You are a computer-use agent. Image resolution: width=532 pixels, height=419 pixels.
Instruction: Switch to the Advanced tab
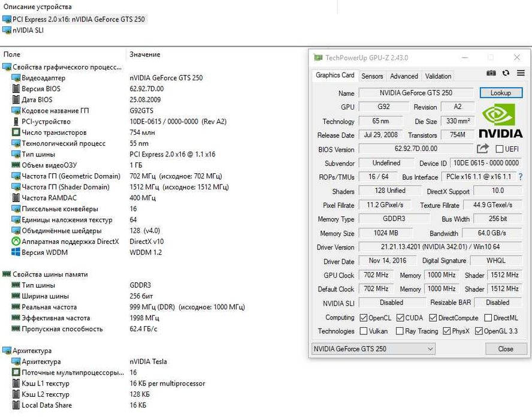point(403,76)
